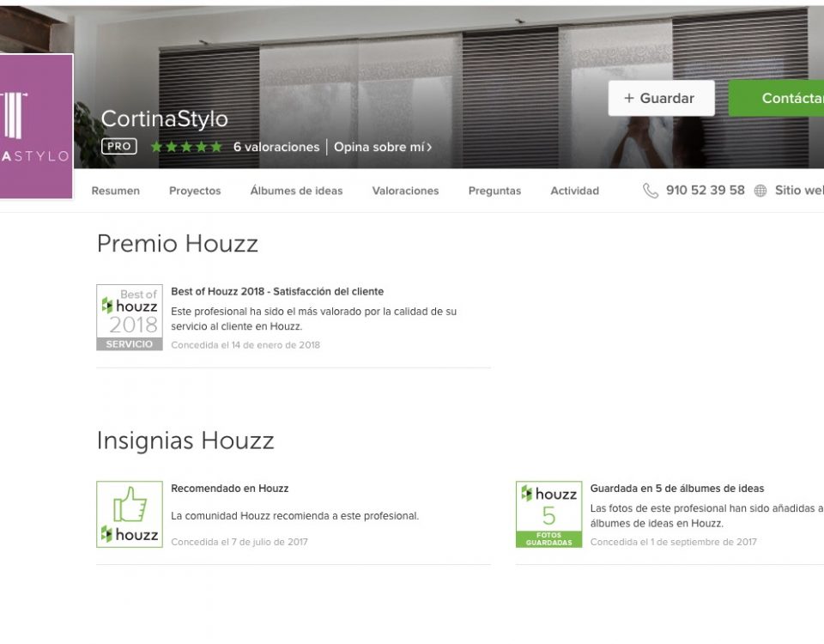Screen dimensions: 824x644
Task: Click the five-star rating icons
Action: point(186,147)
